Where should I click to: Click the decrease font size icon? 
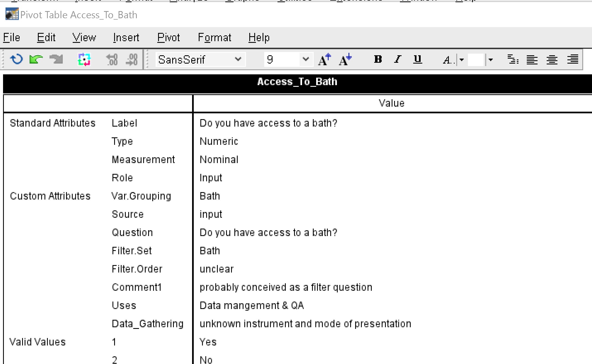click(x=345, y=59)
